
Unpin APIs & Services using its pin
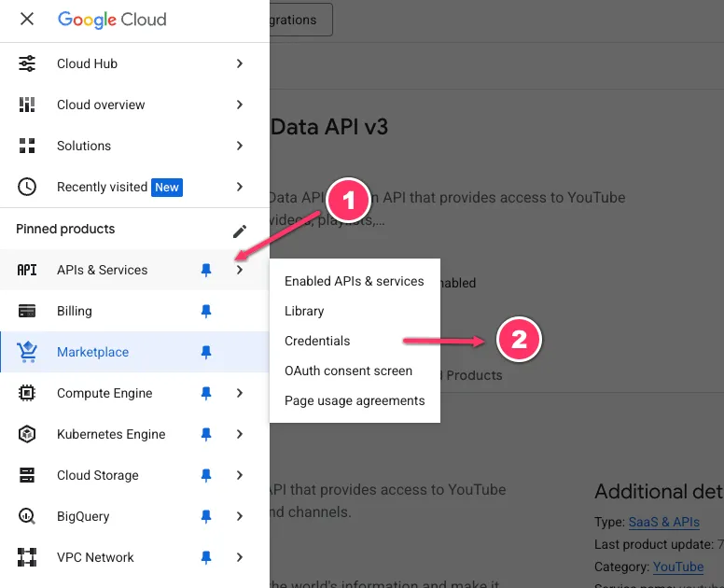point(206,271)
